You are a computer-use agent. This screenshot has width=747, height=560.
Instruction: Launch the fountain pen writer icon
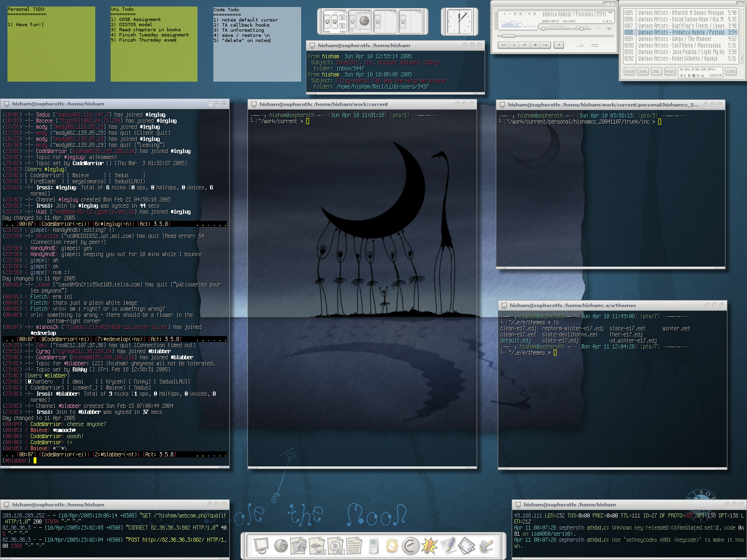[x=448, y=545]
